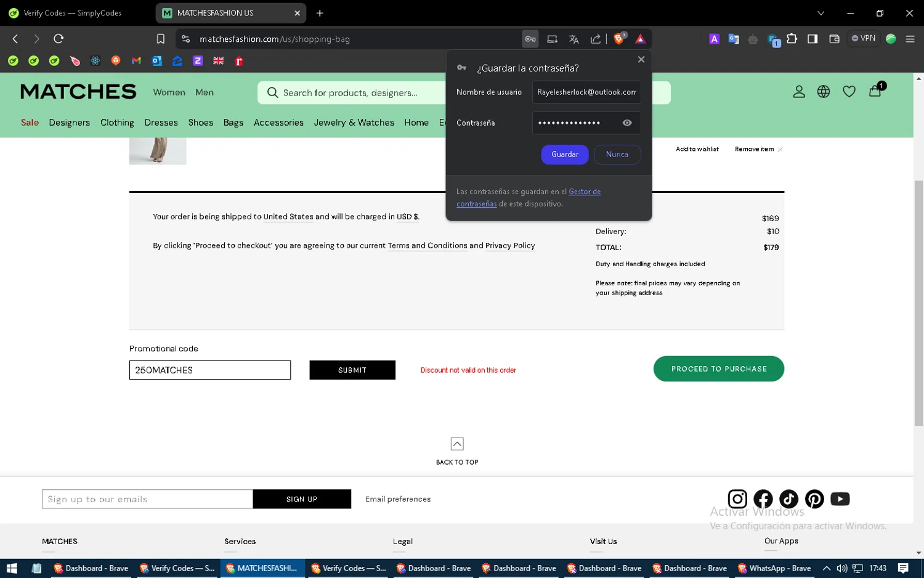Open the browser hamburger main menu
This screenshot has width=924, height=578.
click(910, 39)
